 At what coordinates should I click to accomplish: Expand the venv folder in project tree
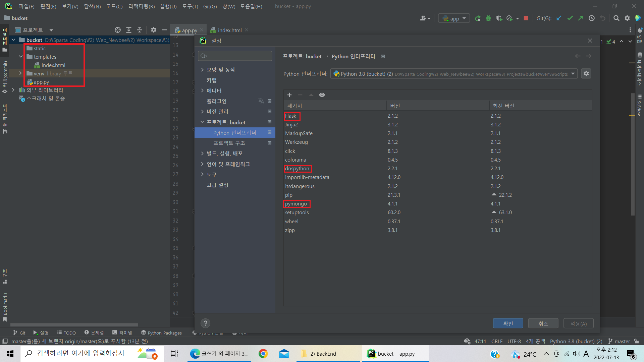pyautogui.click(x=20, y=73)
